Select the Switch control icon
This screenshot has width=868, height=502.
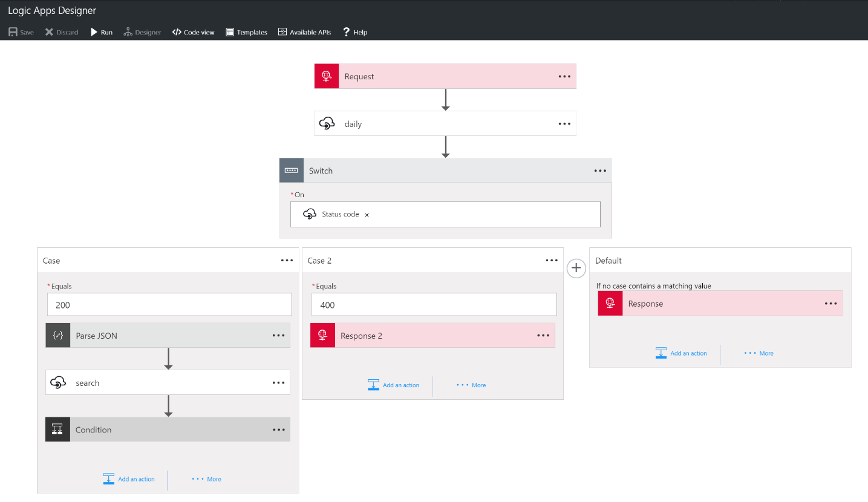point(291,170)
